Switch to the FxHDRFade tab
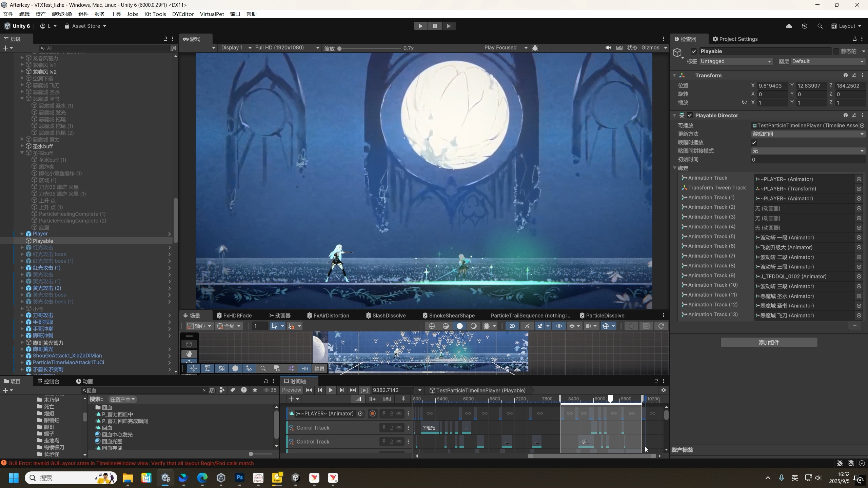 [x=234, y=316]
